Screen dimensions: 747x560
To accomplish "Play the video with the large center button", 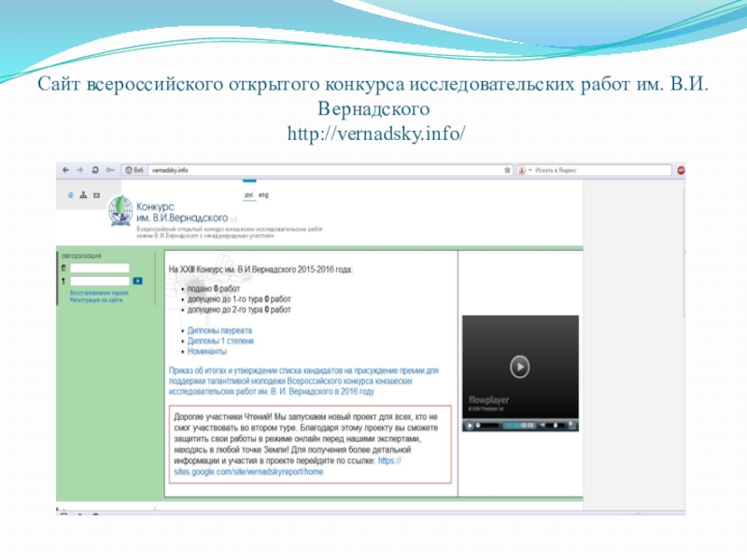I will 520,367.
